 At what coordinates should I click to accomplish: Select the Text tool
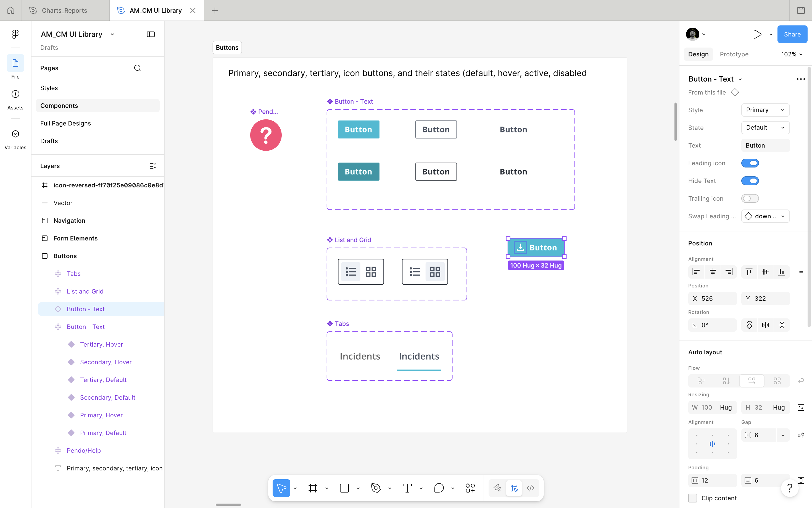tap(407, 488)
